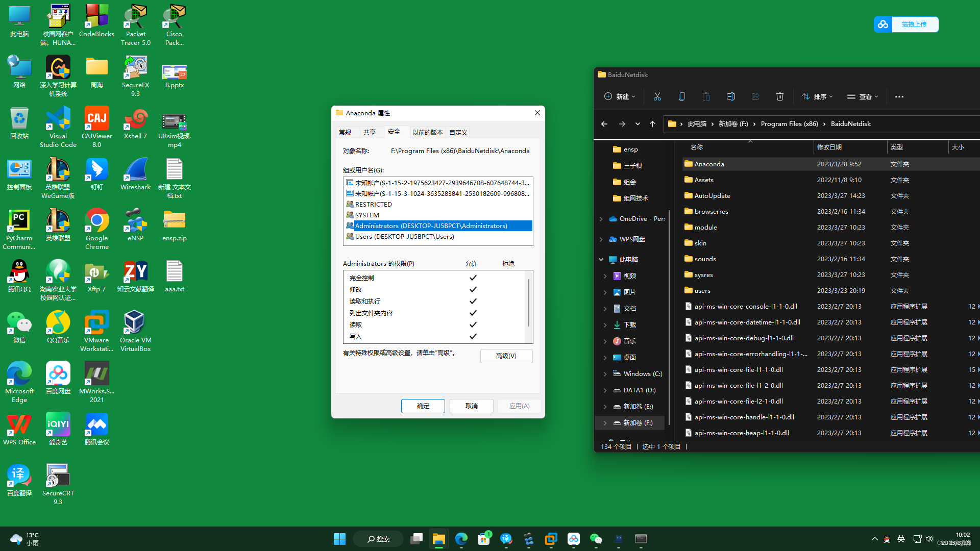
Task: Click the Delete trash icon in Explorer toolbar
Action: [x=779, y=96]
